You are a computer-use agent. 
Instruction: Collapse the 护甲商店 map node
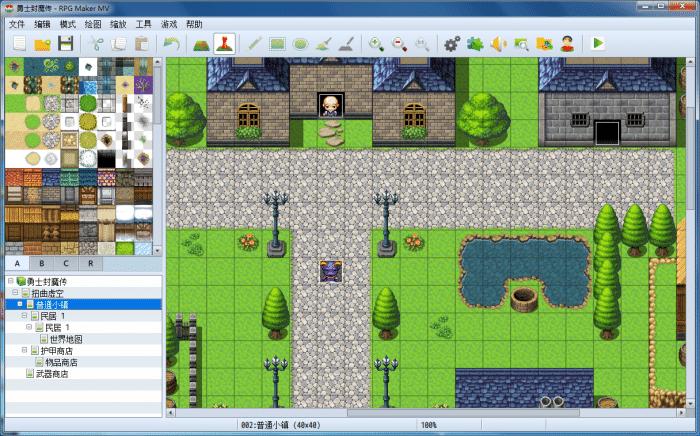click(24, 350)
